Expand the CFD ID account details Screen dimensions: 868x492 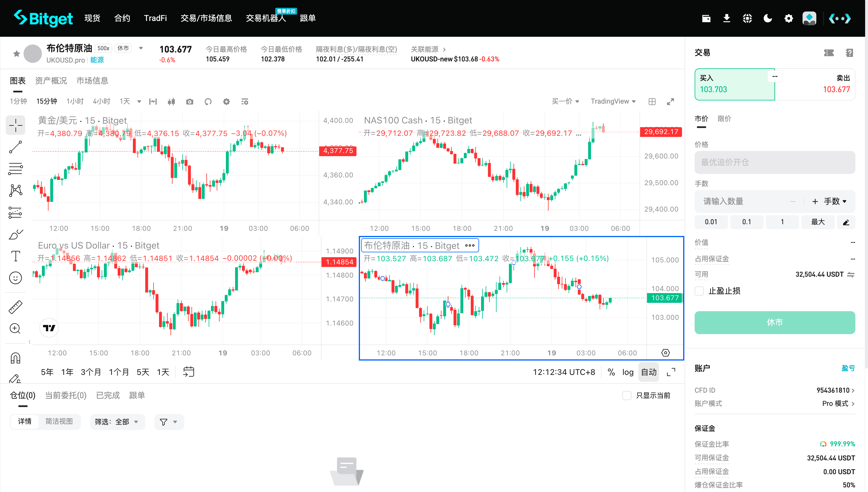(x=835, y=390)
